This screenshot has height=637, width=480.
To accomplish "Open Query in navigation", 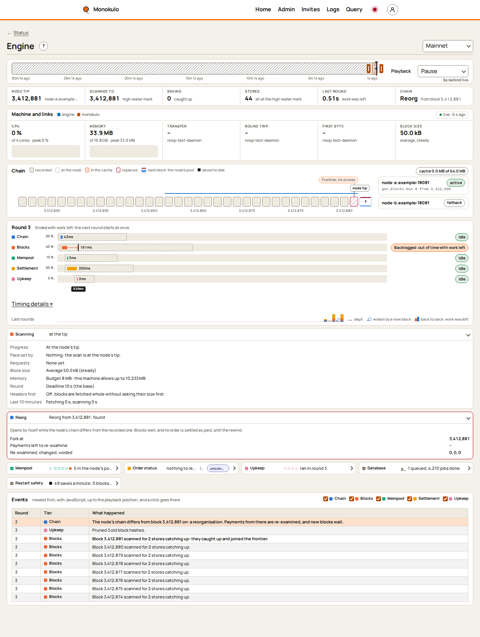I will click(x=354, y=9).
